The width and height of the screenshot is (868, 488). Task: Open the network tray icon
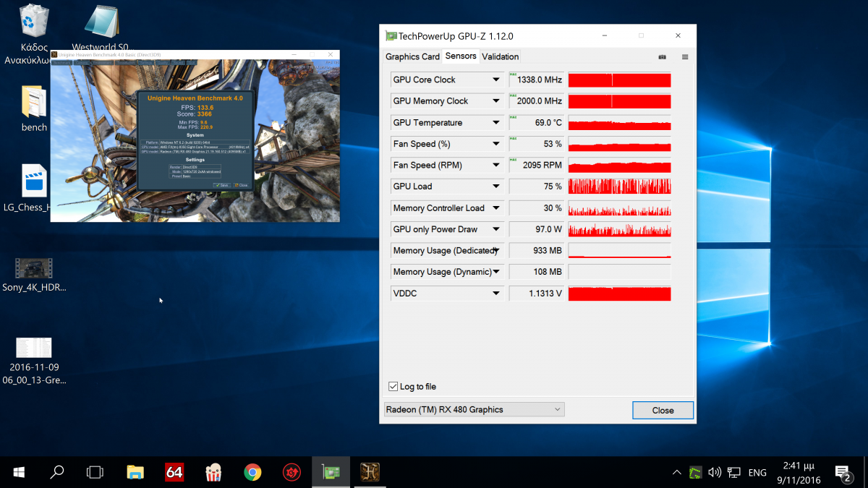[733, 473]
